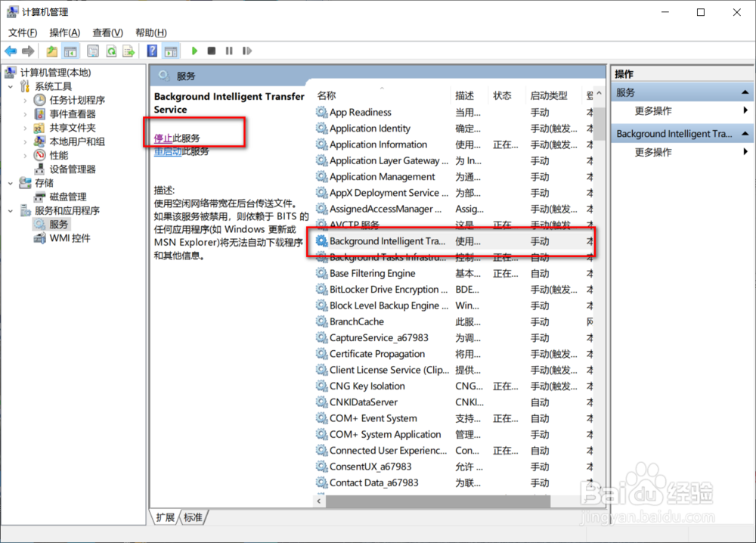Click the 重启动 this service link
756x543 pixels.
[x=168, y=151]
